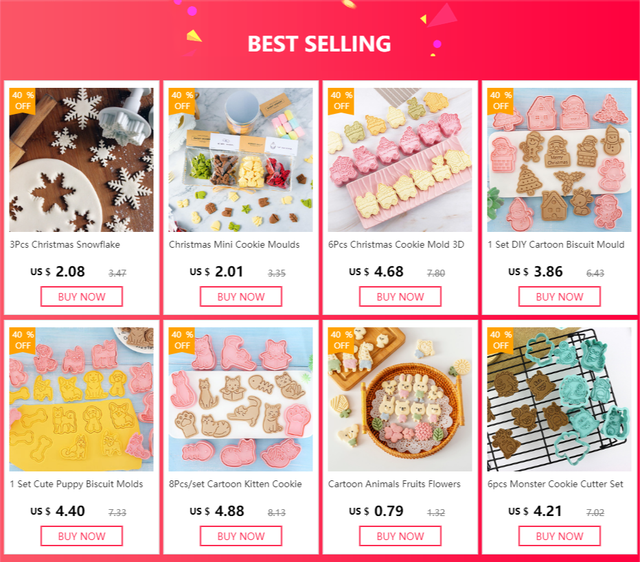The height and width of the screenshot is (562, 640).
Task: Open the teal monster cookie cutter image
Action: 559,399
